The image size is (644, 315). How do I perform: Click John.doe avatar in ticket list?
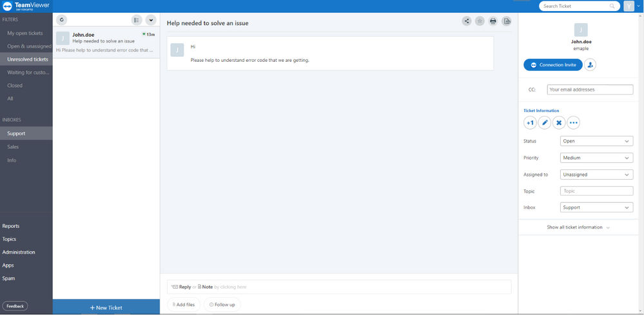(x=63, y=38)
